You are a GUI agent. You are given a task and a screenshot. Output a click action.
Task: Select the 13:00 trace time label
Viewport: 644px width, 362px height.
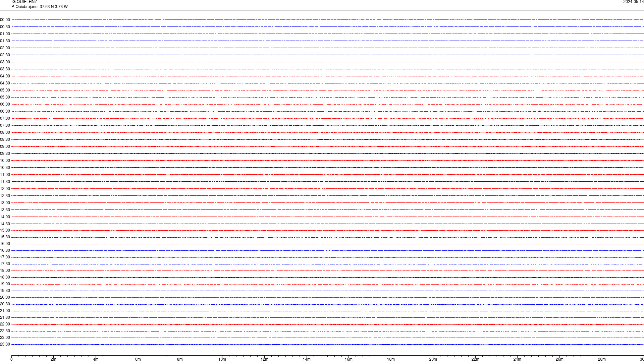coord(5,203)
